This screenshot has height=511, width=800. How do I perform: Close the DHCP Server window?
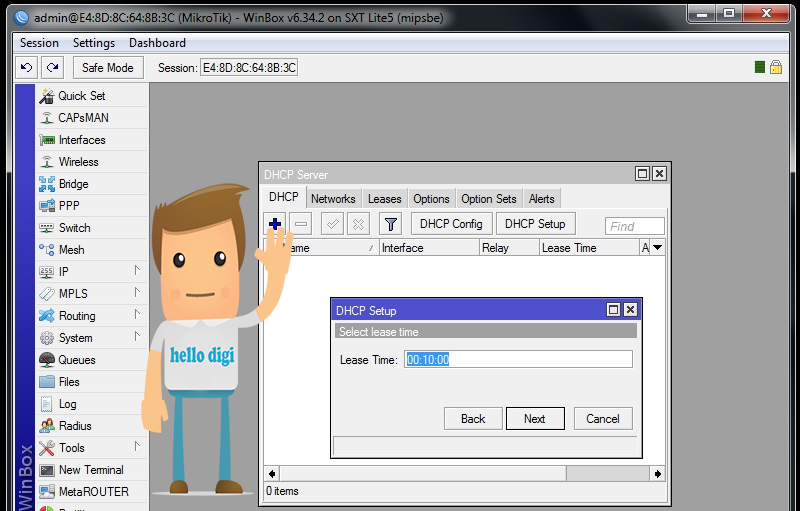pyautogui.click(x=660, y=173)
